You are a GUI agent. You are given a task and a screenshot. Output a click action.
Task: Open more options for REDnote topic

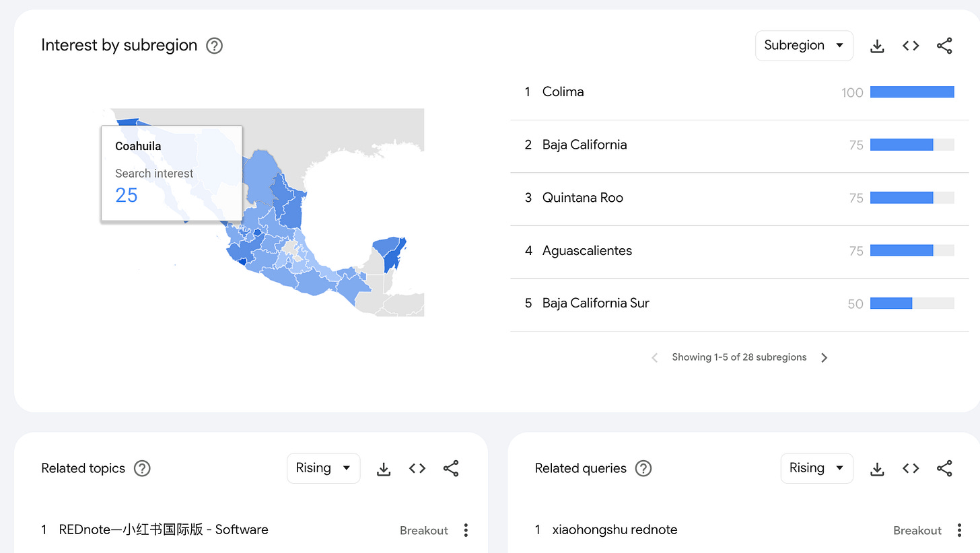point(466,530)
